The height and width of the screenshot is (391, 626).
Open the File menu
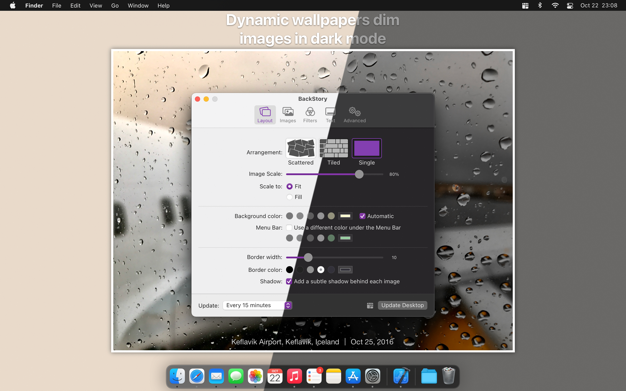(x=57, y=6)
